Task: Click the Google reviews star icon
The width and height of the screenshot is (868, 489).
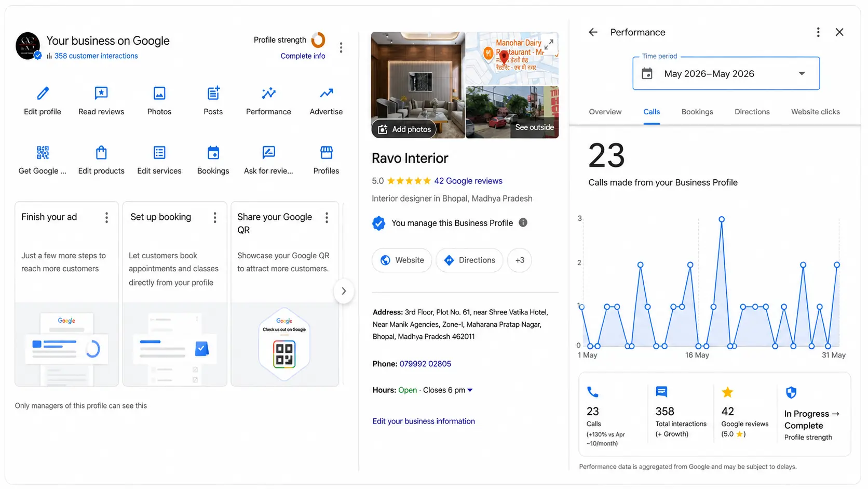Action: coord(728,392)
